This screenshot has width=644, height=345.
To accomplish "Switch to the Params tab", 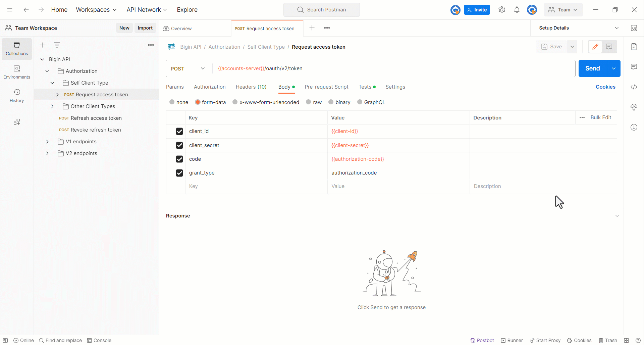I will tap(175, 87).
